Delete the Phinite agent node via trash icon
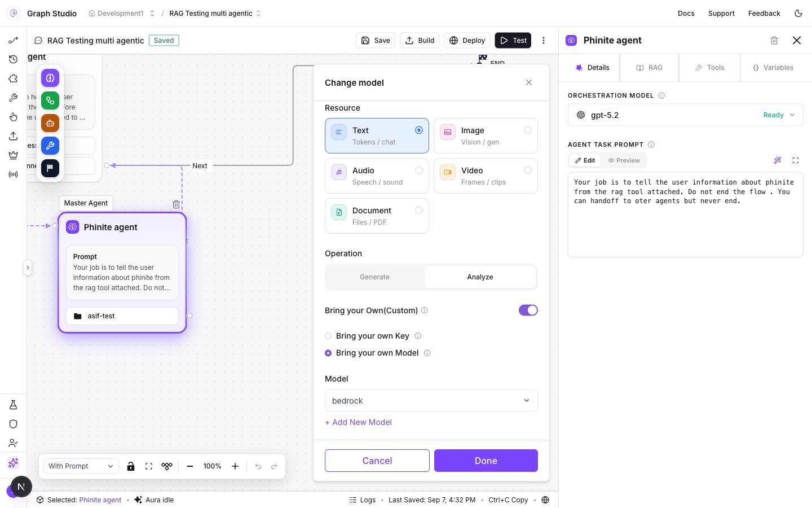812x508 pixels. pyautogui.click(x=176, y=204)
